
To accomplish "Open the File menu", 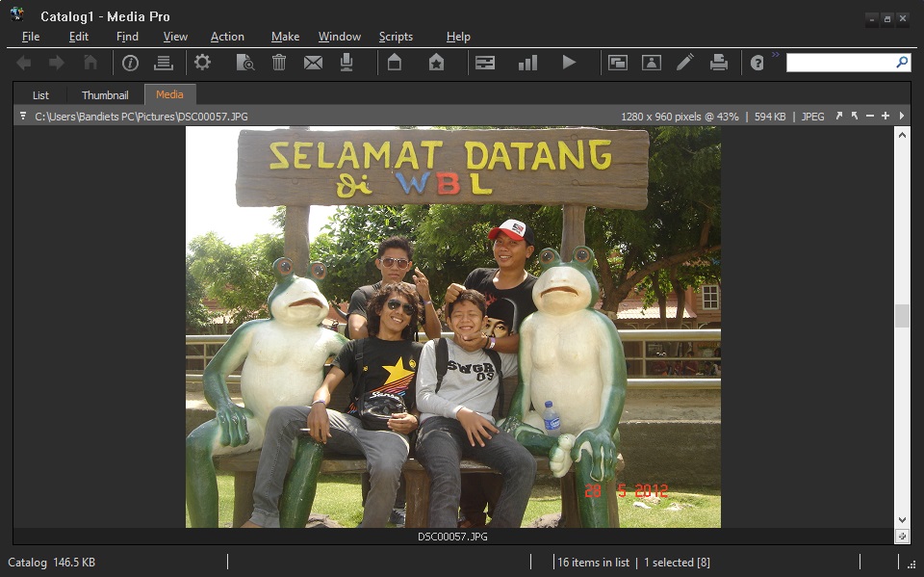I will pos(31,37).
